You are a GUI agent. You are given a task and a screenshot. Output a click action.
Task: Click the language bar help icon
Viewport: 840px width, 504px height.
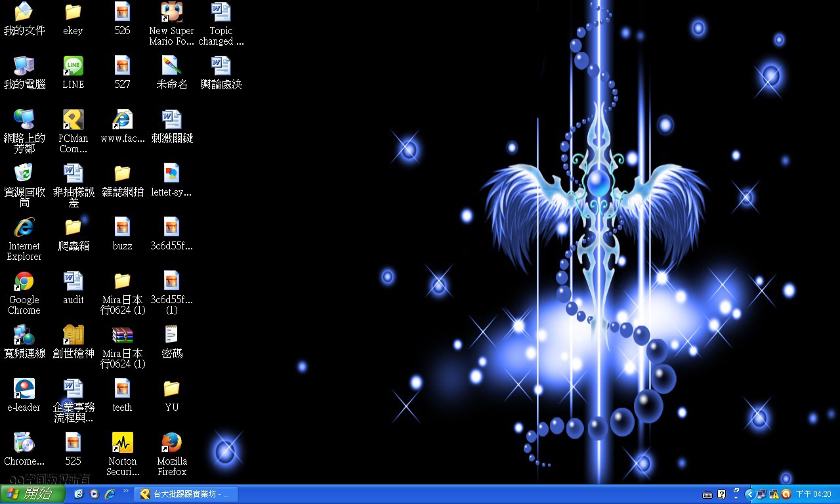click(x=722, y=494)
